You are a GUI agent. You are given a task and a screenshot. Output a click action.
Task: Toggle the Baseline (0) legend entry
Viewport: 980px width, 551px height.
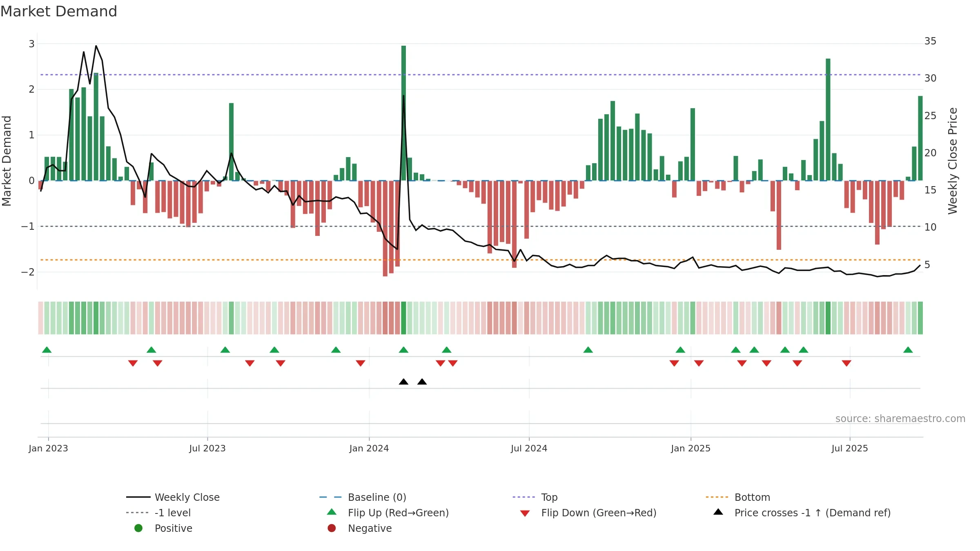click(363, 497)
